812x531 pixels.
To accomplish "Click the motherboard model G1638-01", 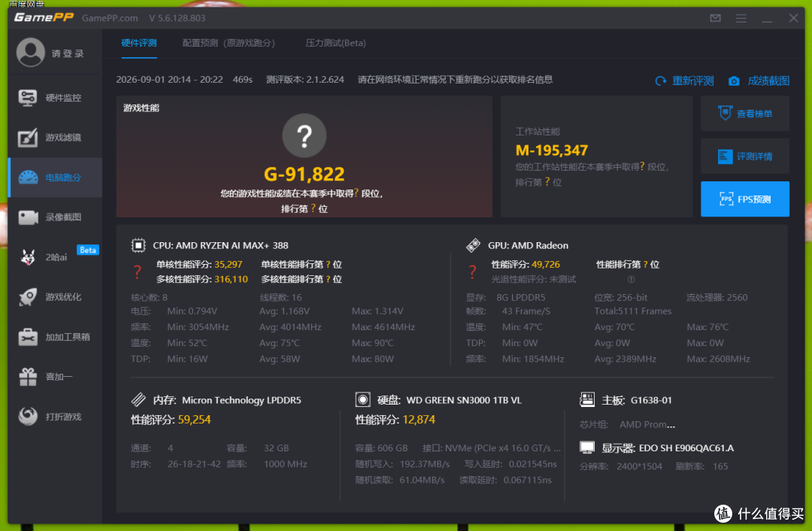I will click(x=651, y=400).
